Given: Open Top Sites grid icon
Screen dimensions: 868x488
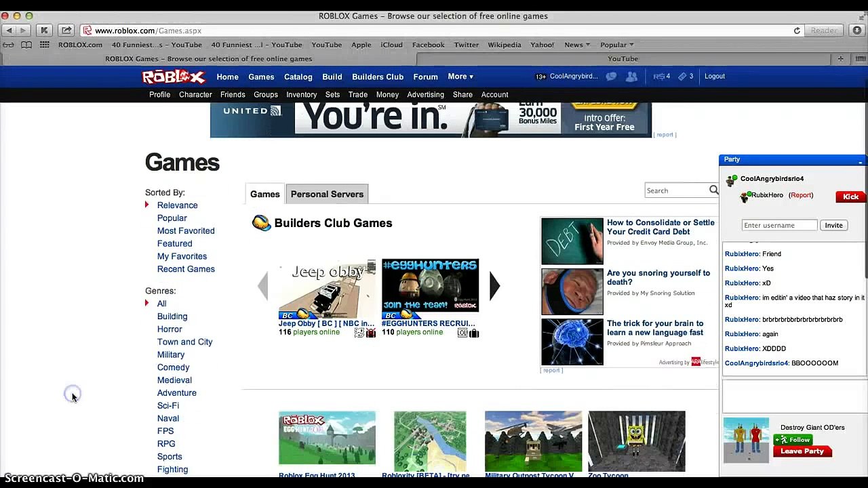Looking at the screenshot, I should [44, 45].
